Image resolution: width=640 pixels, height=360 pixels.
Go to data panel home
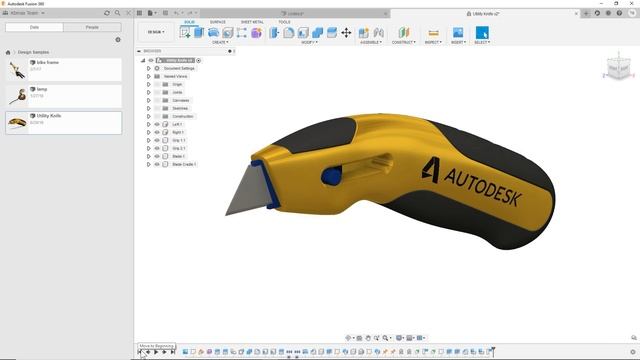(x=8, y=52)
